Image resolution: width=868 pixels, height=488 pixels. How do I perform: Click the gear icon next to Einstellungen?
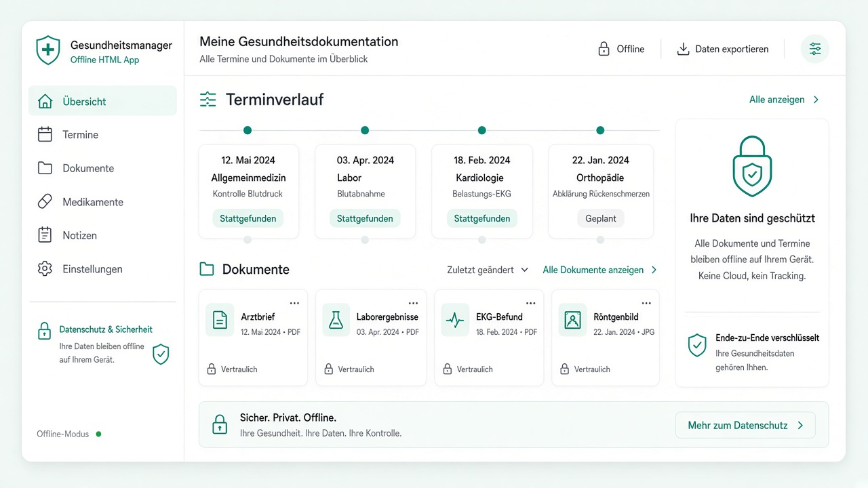[x=45, y=269]
